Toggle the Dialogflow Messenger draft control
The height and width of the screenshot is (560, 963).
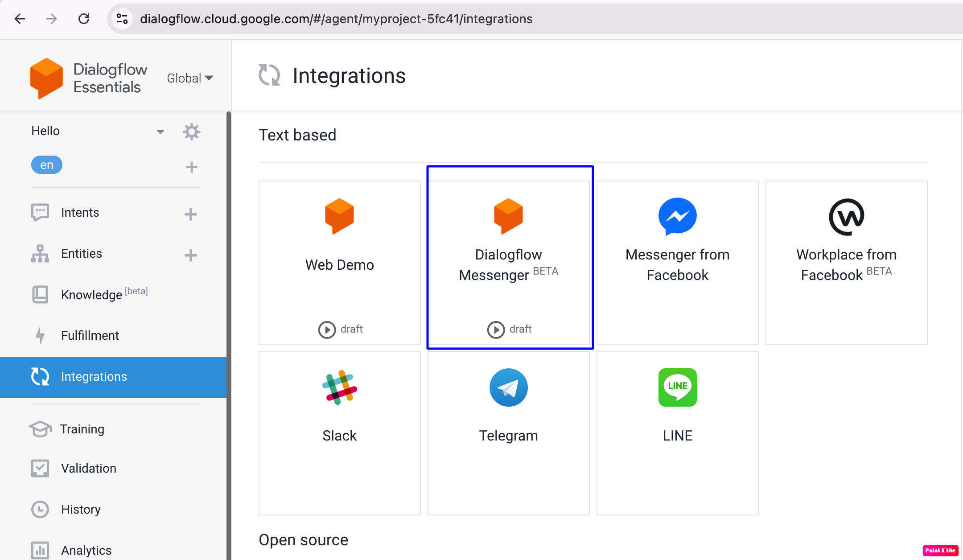point(496,330)
